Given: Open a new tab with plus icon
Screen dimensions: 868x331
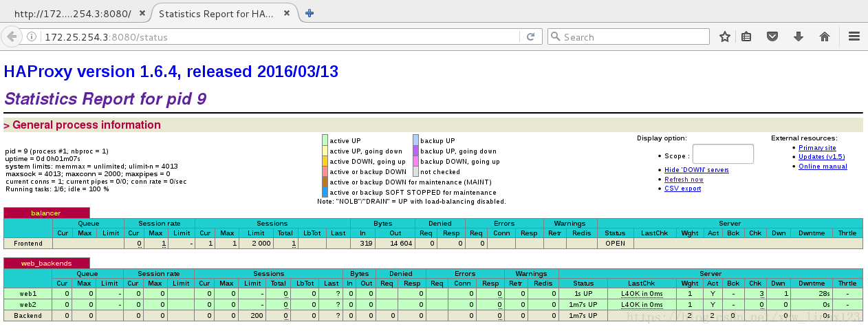Looking at the screenshot, I should [x=310, y=13].
